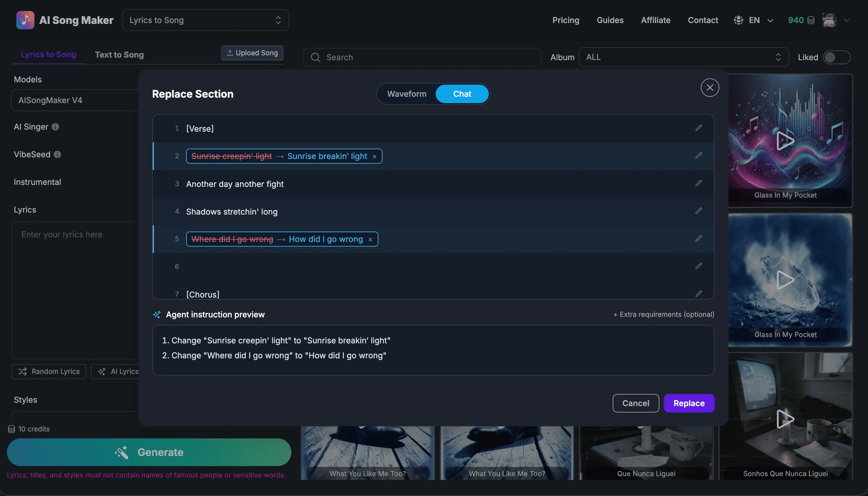Click the Instrumental label

(37, 182)
